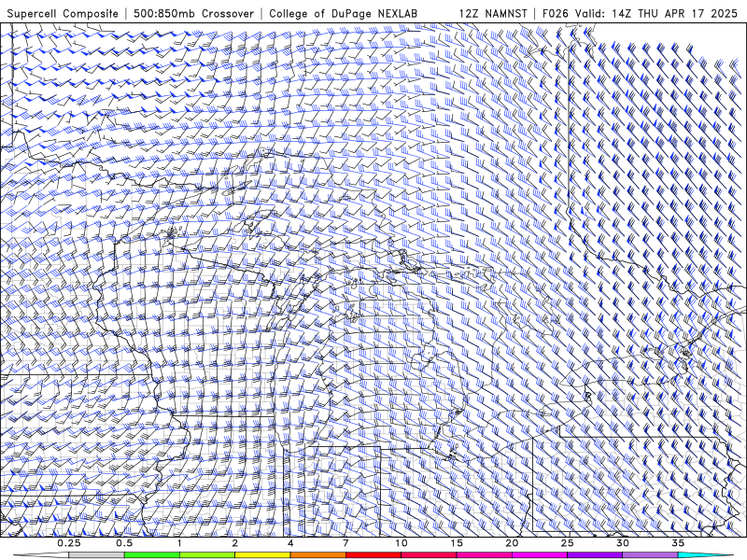Click the '30' legend value

(x=623, y=543)
